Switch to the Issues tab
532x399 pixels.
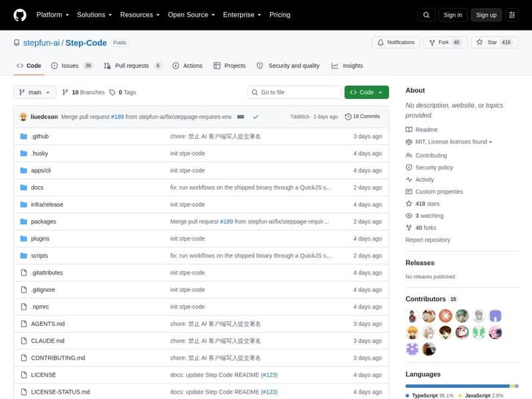72,66
